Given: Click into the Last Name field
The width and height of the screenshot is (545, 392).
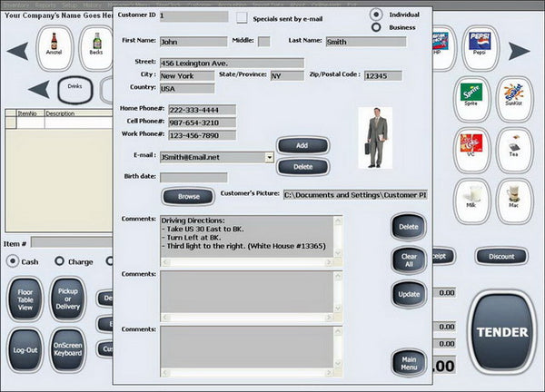Looking at the screenshot, I should click(364, 41).
